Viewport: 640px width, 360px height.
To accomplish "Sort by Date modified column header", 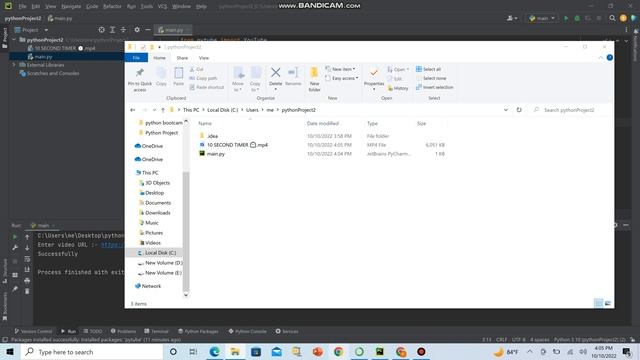I will tap(322, 123).
